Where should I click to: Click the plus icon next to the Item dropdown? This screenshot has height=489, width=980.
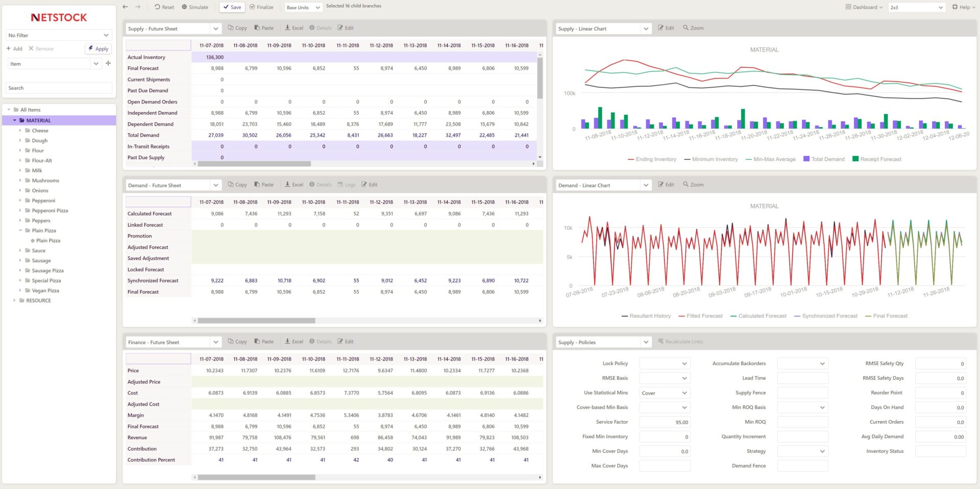[108, 63]
